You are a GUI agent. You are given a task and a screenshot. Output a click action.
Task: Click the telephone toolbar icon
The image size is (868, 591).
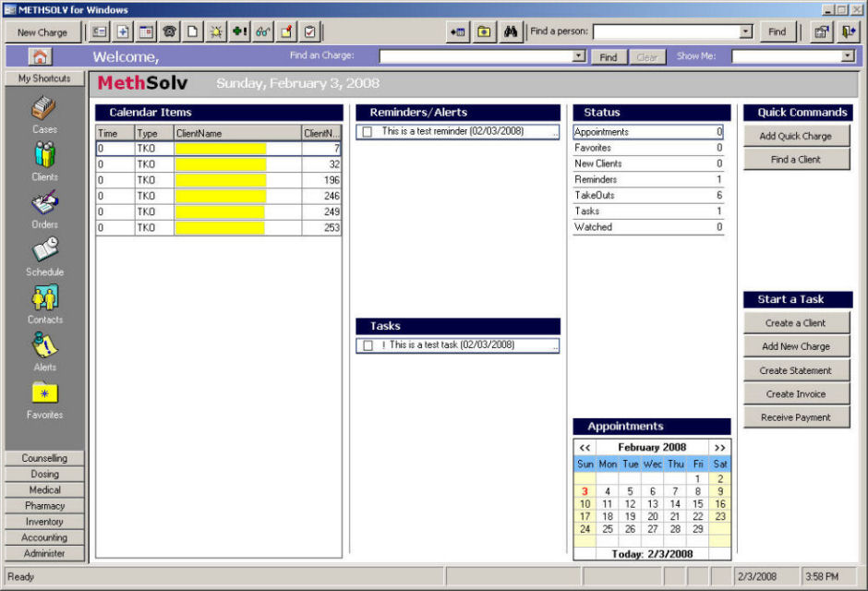169,32
